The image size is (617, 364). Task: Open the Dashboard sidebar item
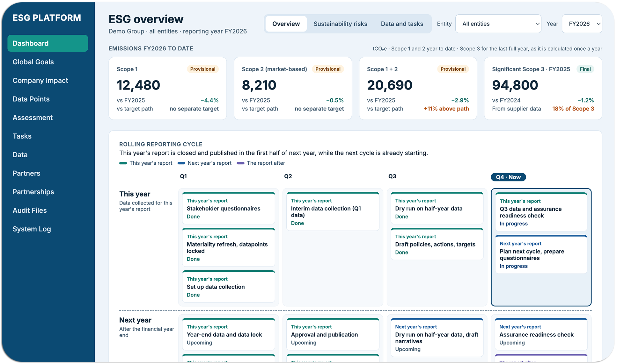(x=48, y=43)
